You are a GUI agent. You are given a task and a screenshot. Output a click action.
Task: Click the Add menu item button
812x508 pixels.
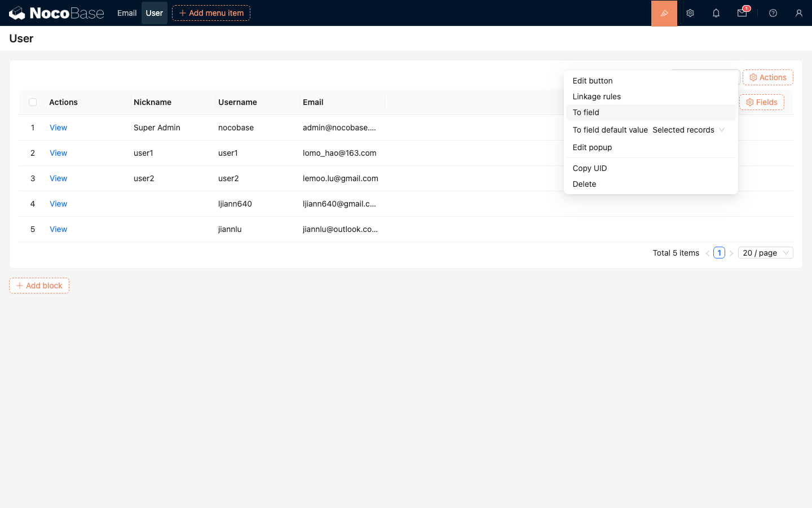pos(211,13)
